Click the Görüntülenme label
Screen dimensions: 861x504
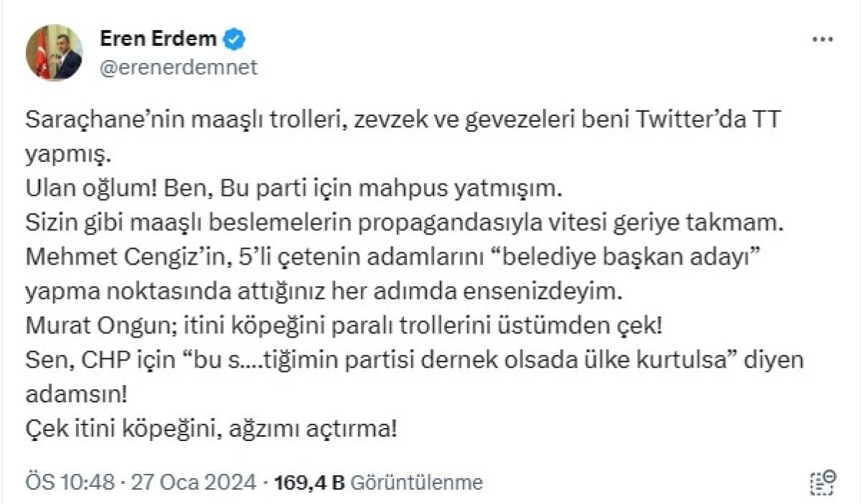pyautogui.click(x=416, y=482)
